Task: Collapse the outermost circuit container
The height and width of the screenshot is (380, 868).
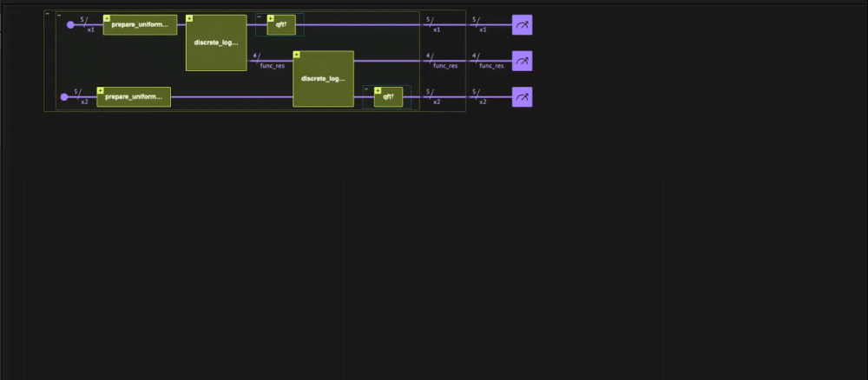Action: pyautogui.click(x=48, y=14)
